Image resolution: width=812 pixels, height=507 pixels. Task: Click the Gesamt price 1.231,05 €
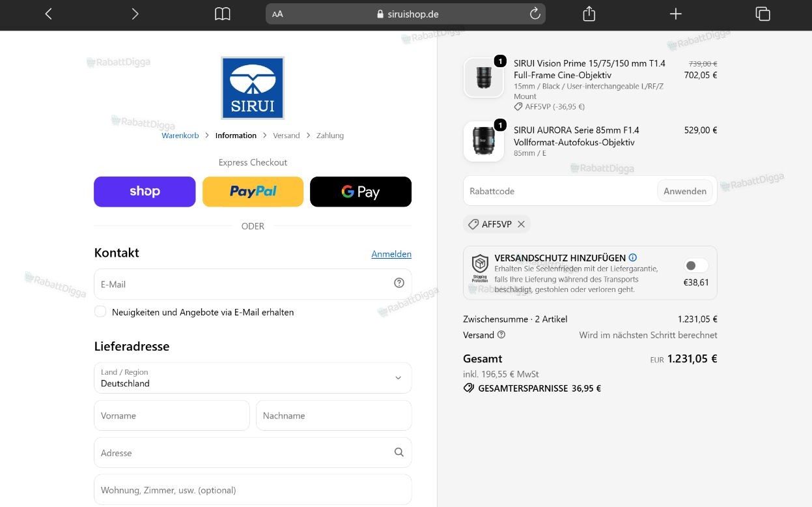[692, 358]
